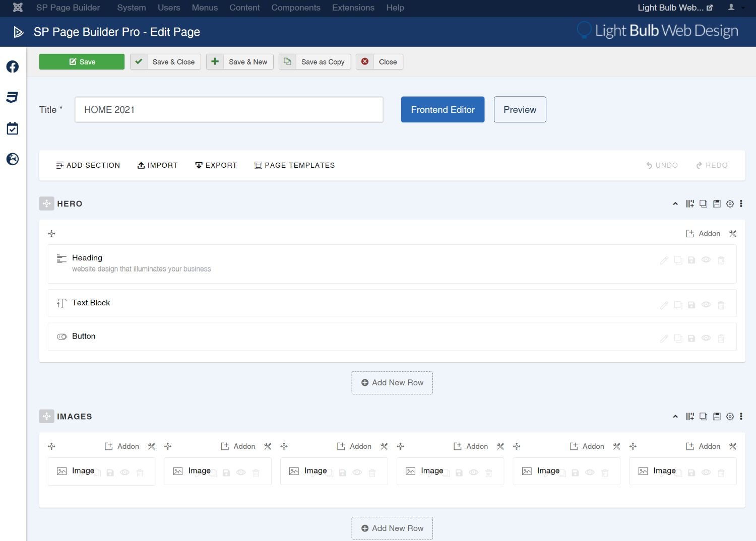Open the HERO section settings gear
The image size is (756, 541).
click(730, 204)
